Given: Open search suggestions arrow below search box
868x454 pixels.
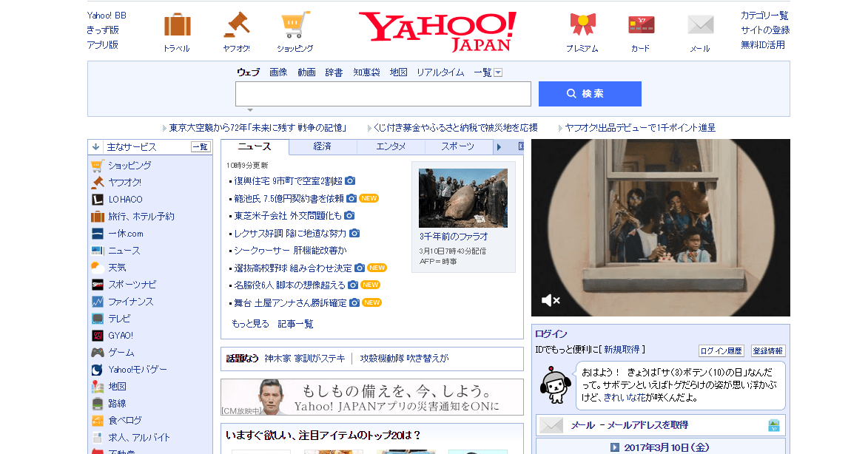Looking at the screenshot, I should (250, 110).
